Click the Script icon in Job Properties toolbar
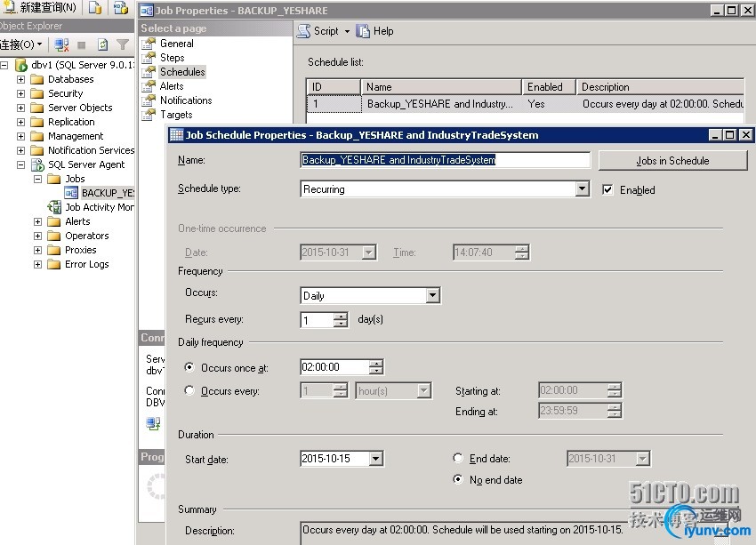Image resolution: width=756 pixels, height=545 pixels. (x=304, y=31)
